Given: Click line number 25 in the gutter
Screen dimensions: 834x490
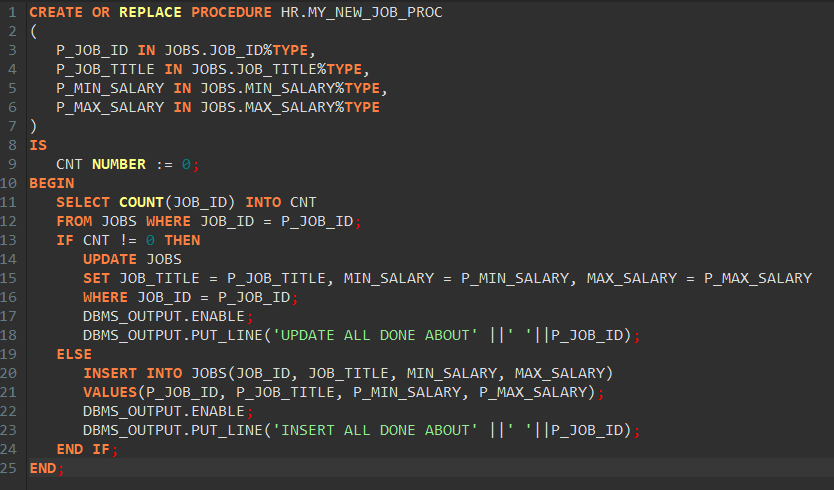Looking at the screenshot, I should [9, 468].
